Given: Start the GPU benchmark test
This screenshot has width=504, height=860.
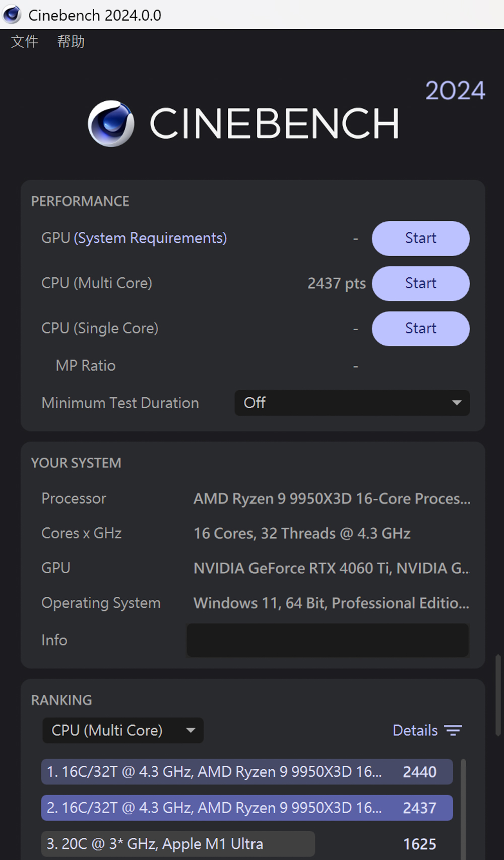Looking at the screenshot, I should click(420, 238).
